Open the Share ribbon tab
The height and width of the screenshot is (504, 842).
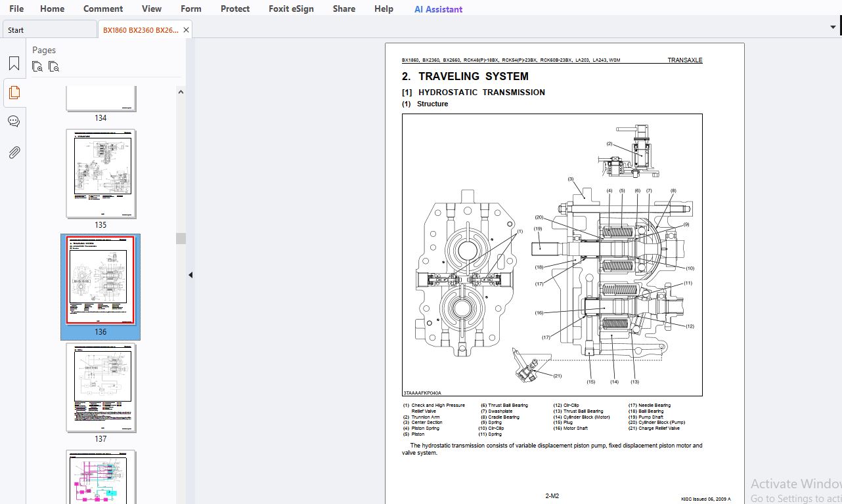click(x=344, y=9)
